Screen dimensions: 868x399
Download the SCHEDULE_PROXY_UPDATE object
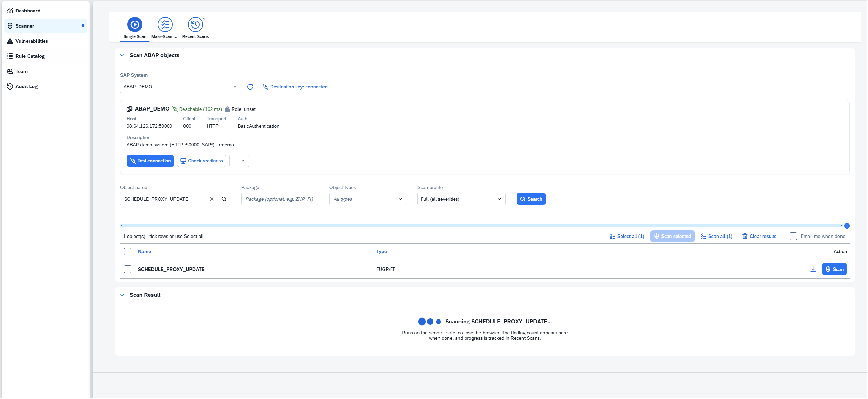(813, 269)
